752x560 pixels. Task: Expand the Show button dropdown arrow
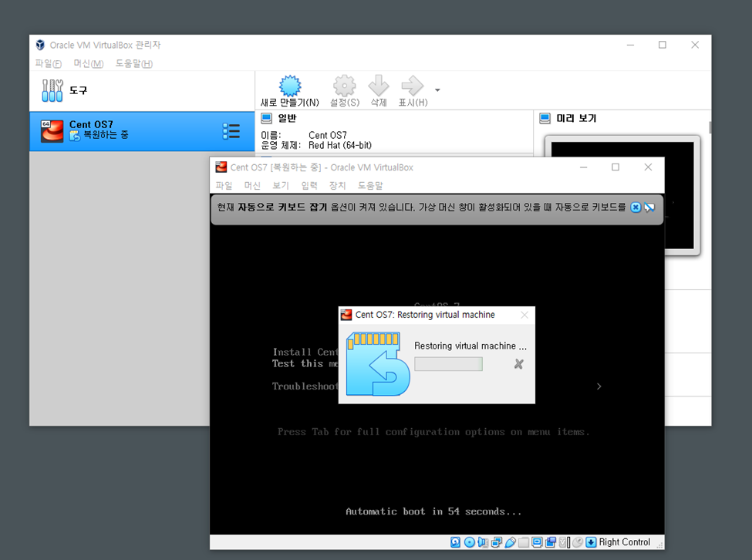point(437,89)
